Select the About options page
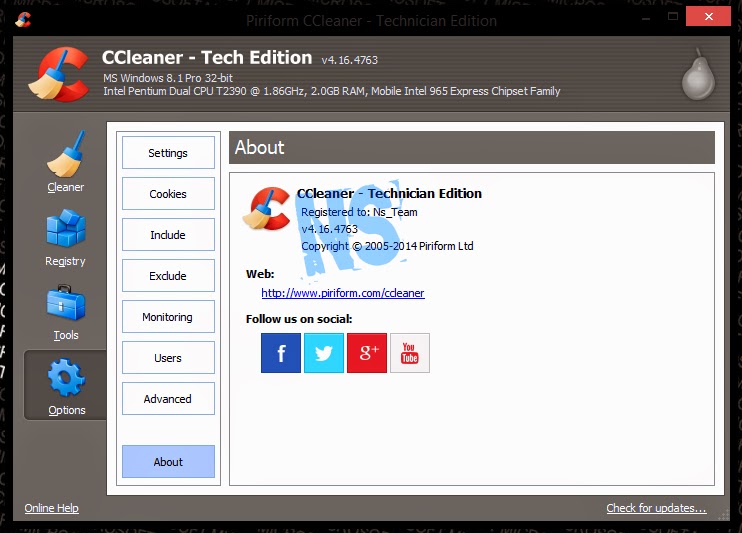Viewport: 742px width, 533px height. tap(168, 462)
